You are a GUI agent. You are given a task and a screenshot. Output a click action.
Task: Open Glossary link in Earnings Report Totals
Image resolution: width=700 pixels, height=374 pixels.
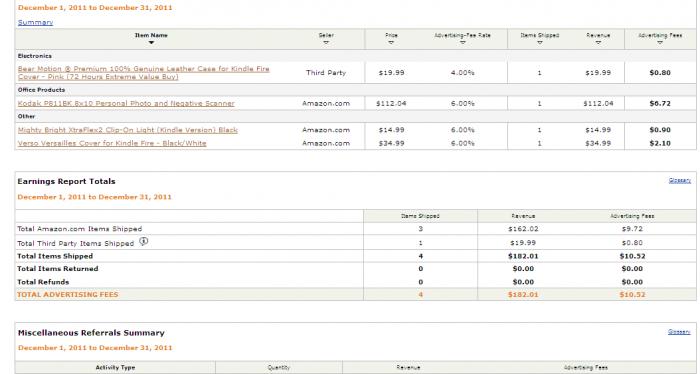coord(680,180)
